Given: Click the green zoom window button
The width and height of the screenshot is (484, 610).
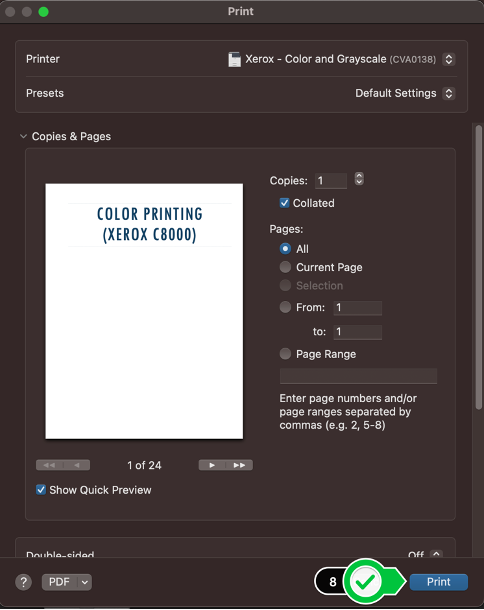Looking at the screenshot, I should coord(44,12).
